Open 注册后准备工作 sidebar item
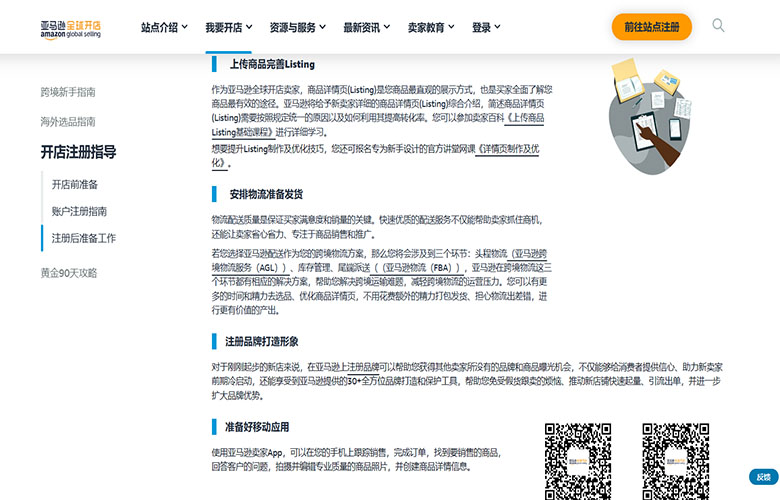This screenshot has width=780, height=500. [x=84, y=238]
